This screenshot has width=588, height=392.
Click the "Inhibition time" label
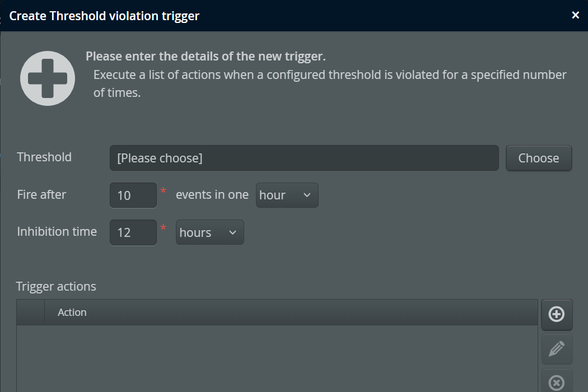pos(57,232)
